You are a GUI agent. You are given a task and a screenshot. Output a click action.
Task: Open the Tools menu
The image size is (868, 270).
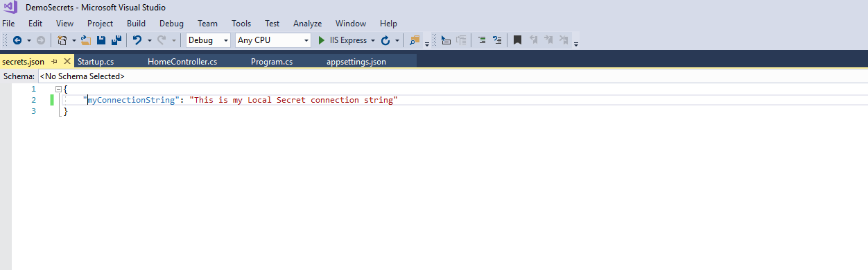click(x=241, y=23)
